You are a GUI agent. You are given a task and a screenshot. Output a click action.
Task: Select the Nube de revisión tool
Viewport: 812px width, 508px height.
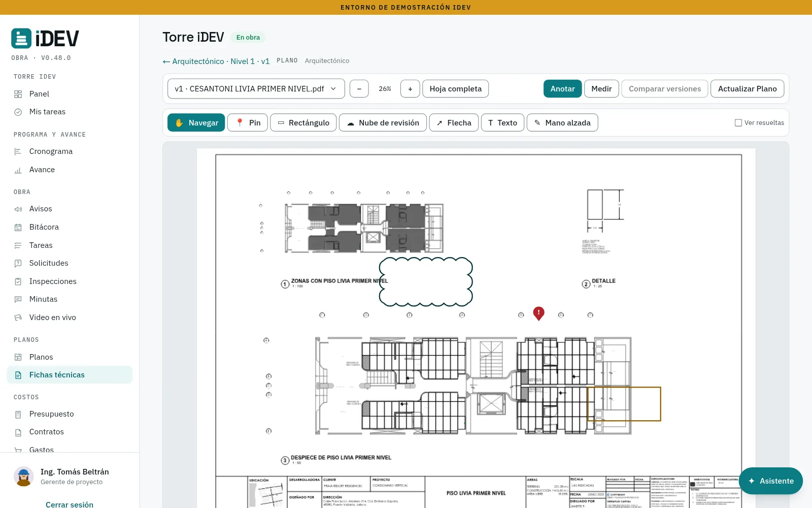pos(383,122)
